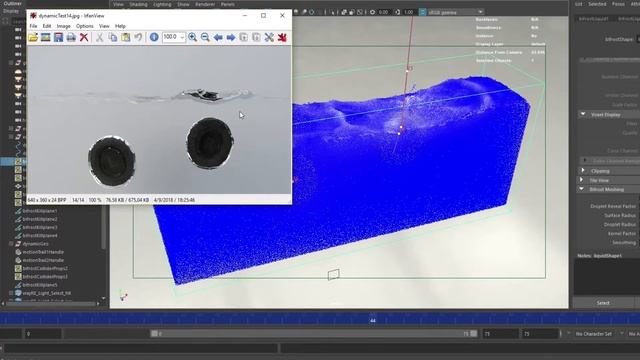
Task: Open image Information with the blue i icon
Action: click(x=154, y=38)
